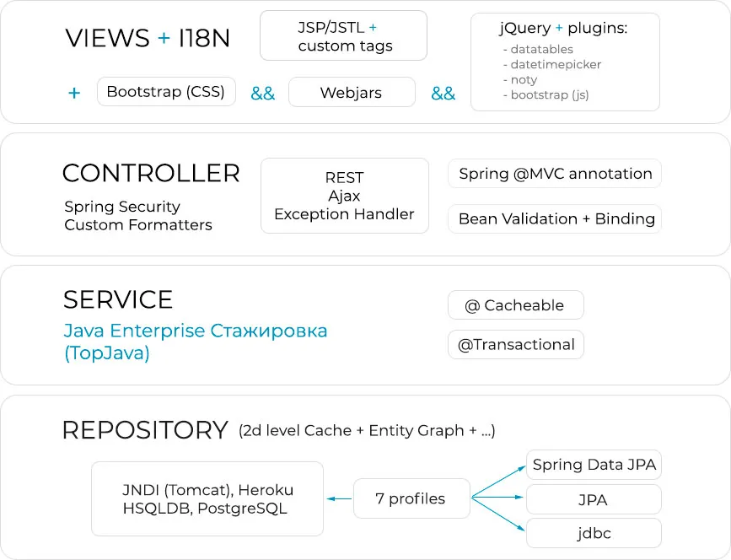Click the CONTROLLER heading
The image size is (731, 560).
tap(151, 174)
